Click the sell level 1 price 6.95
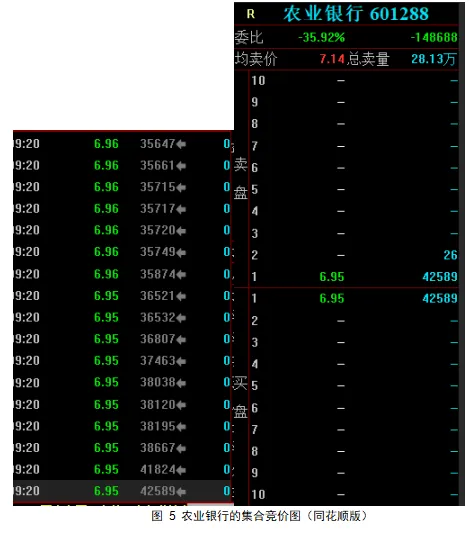 332,277
